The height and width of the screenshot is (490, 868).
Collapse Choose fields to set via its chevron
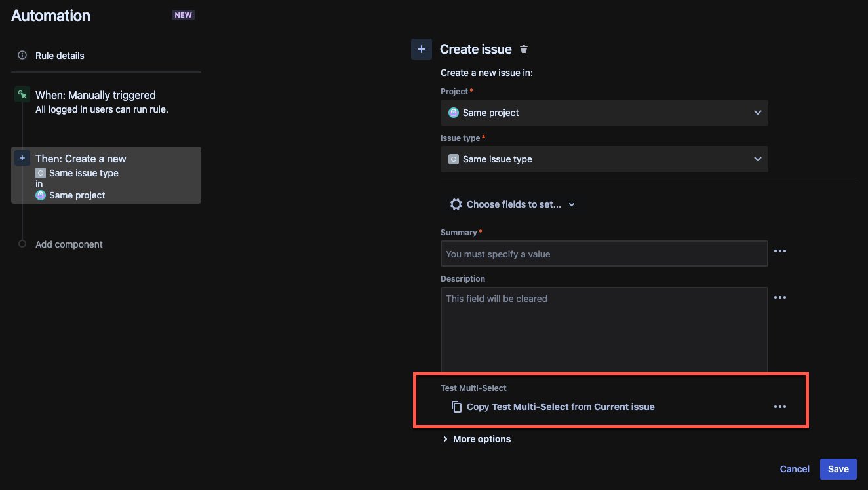pyautogui.click(x=571, y=204)
